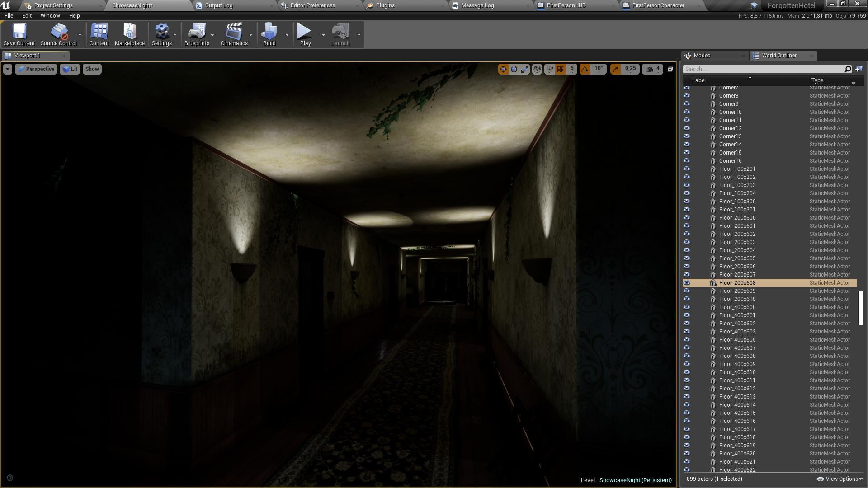Expand Build options dropdown arrow
This screenshot has width=868, height=488.
(287, 35)
